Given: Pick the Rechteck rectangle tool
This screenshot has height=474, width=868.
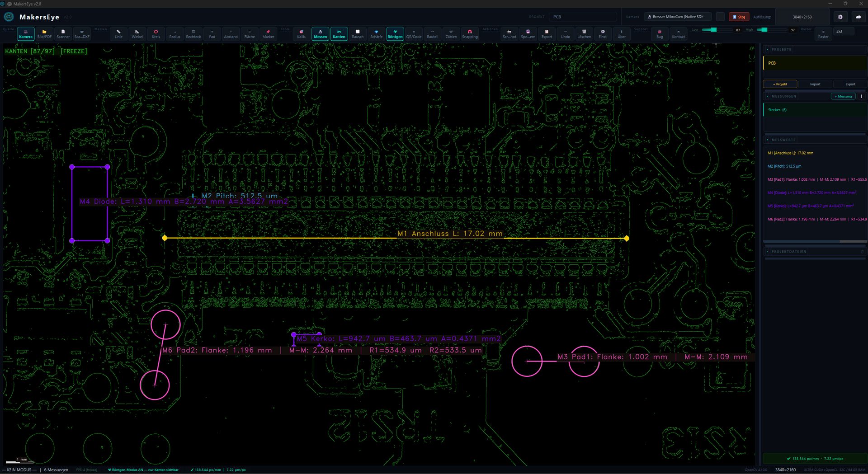Looking at the screenshot, I should pos(193,34).
